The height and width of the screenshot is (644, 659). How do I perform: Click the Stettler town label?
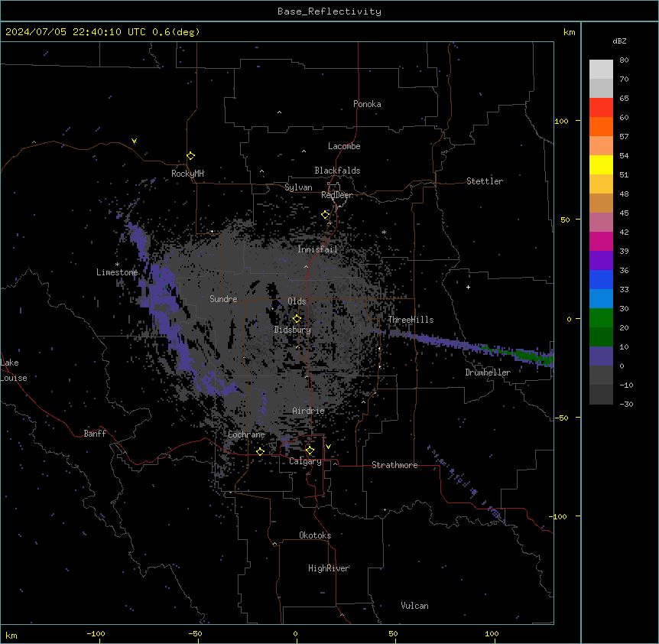pyautogui.click(x=485, y=181)
